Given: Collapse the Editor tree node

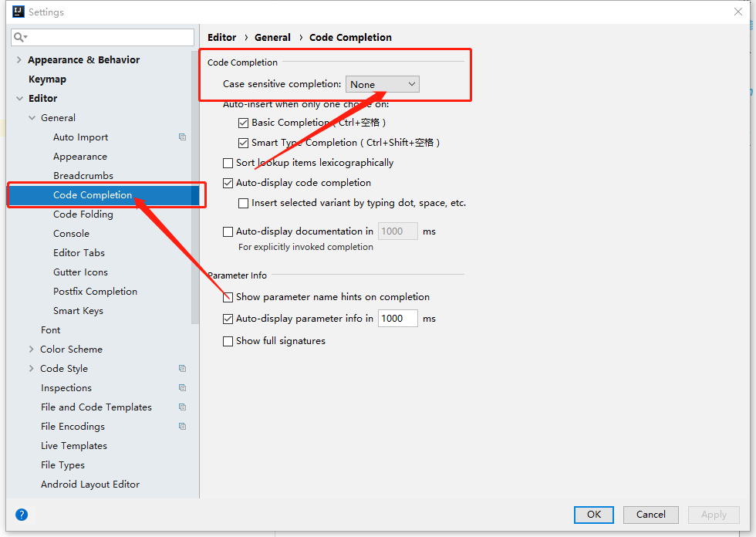Looking at the screenshot, I should coord(19,98).
